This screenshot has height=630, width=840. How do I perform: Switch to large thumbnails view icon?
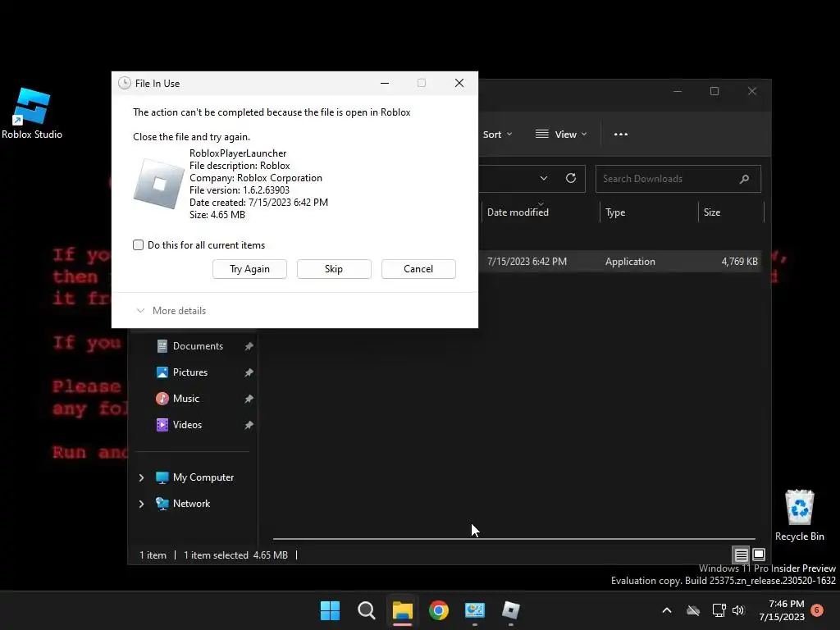(x=759, y=555)
